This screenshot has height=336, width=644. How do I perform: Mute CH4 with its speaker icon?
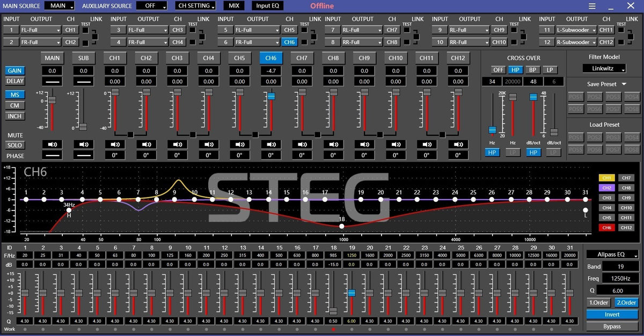tap(208, 144)
